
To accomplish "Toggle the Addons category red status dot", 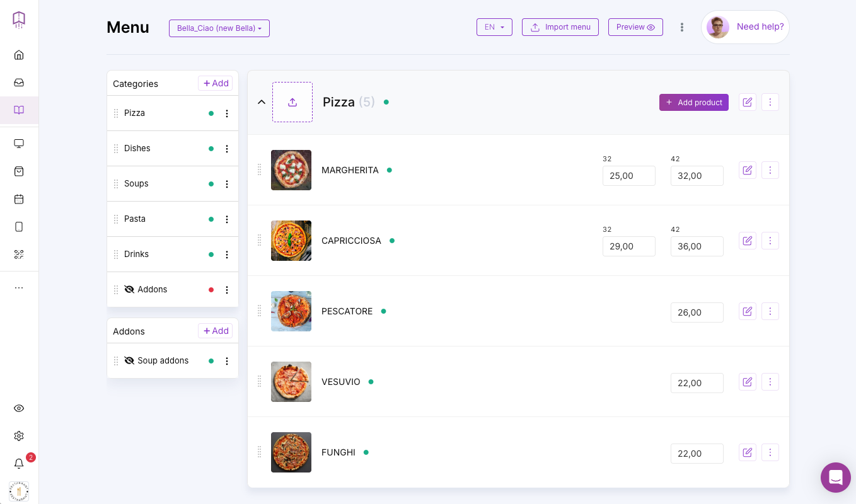I will pos(211,290).
